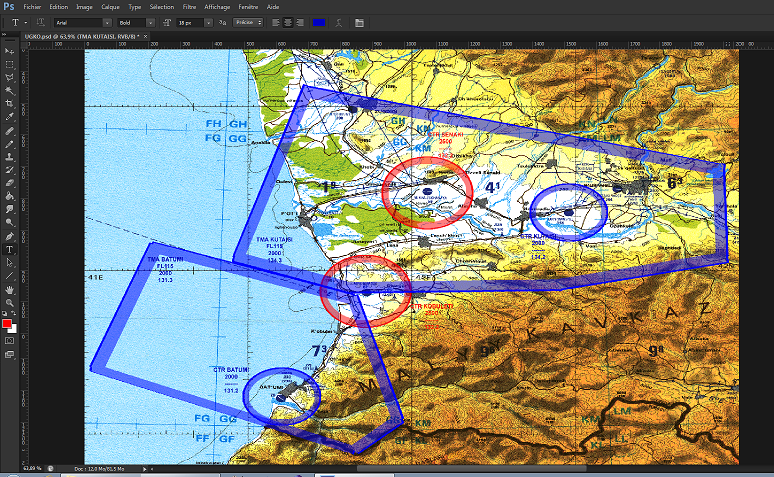The image size is (774, 477).
Task: Open the Filtre menu
Action: (190, 7)
